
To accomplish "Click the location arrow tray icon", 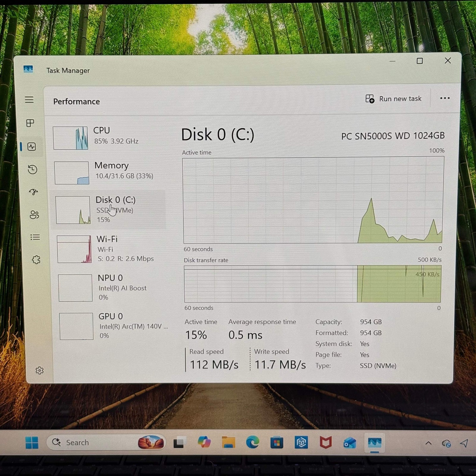I will pyautogui.click(x=464, y=443).
